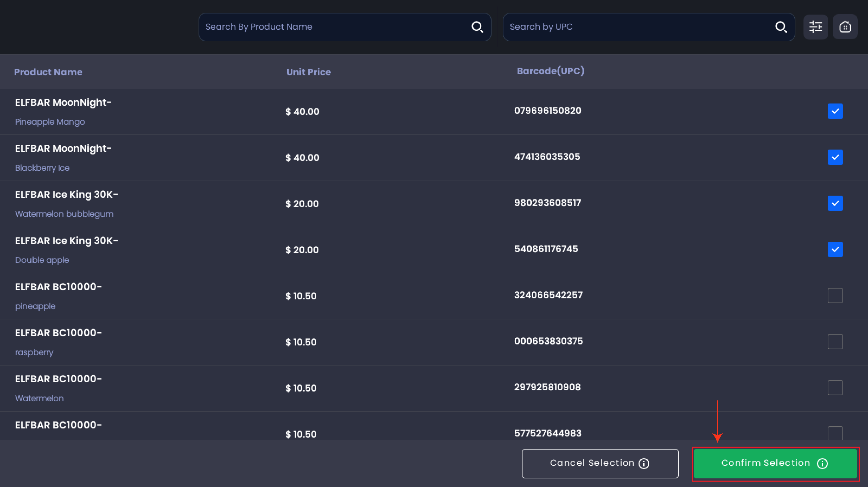Click barcode 079696150820
Image resolution: width=868 pixels, height=487 pixels.
[548, 110]
